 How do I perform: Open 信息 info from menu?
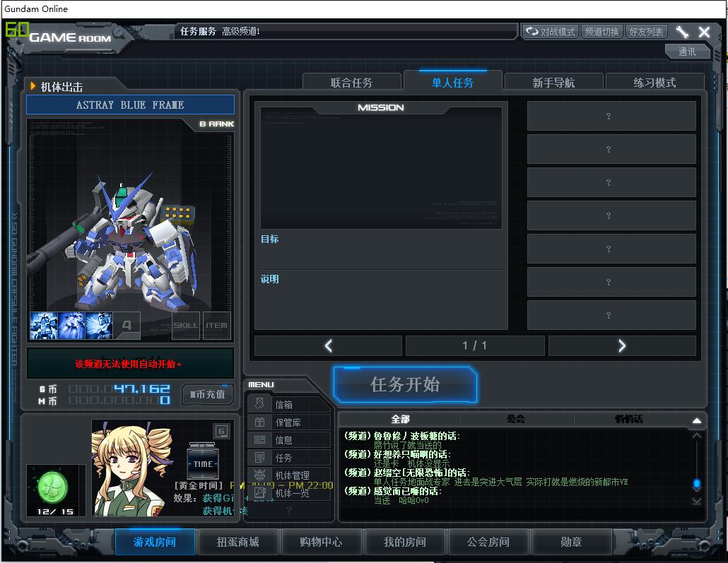click(289, 440)
